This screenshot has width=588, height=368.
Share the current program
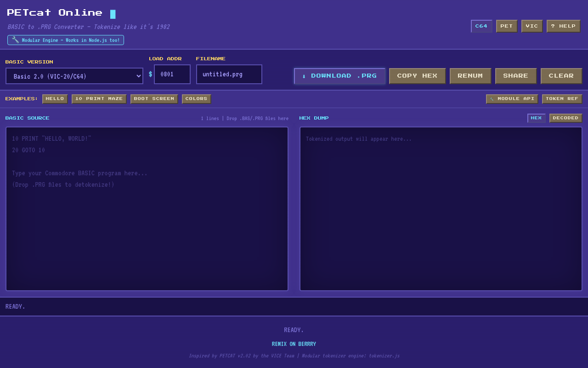tap(516, 76)
